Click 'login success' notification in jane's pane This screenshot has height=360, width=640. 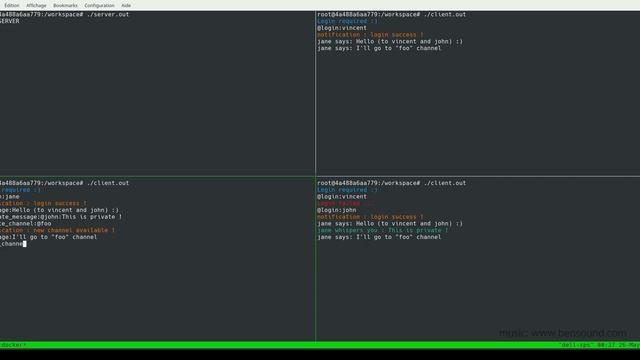pyautogui.click(x=43, y=203)
